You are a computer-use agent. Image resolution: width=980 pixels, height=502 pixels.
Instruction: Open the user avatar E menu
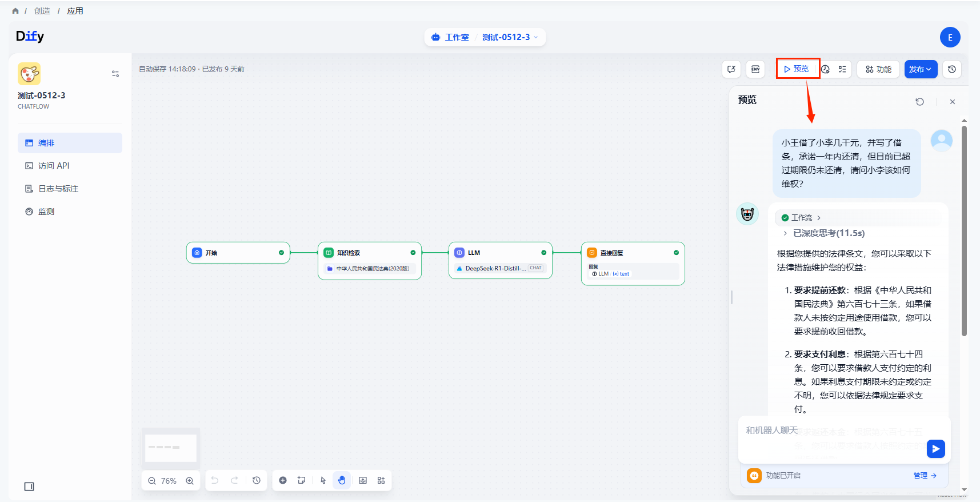(x=950, y=37)
